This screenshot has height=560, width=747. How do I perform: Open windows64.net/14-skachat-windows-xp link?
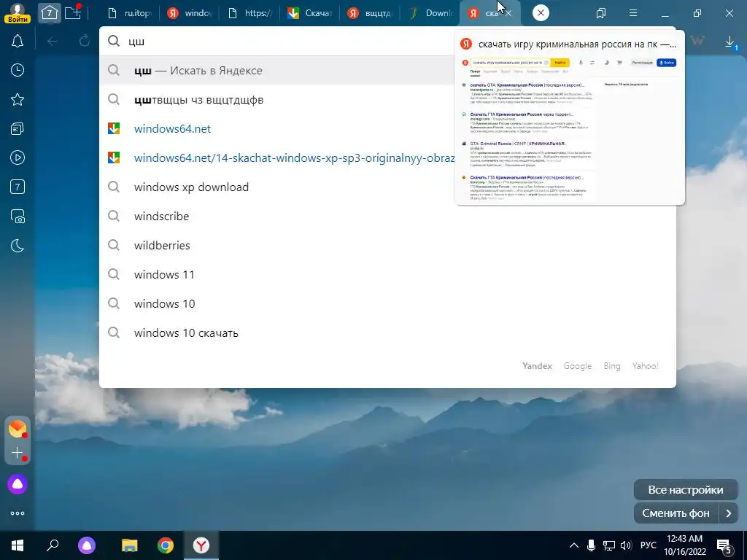(x=277, y=157)
